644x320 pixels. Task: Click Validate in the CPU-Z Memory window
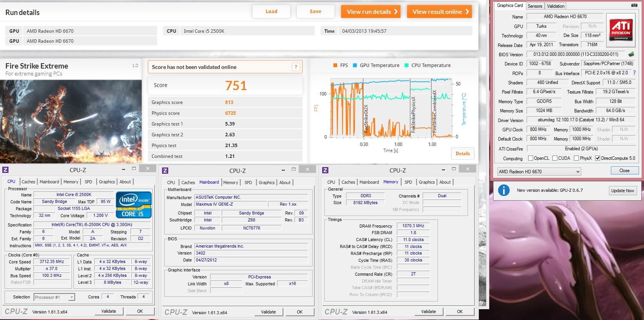pos(428,312)
